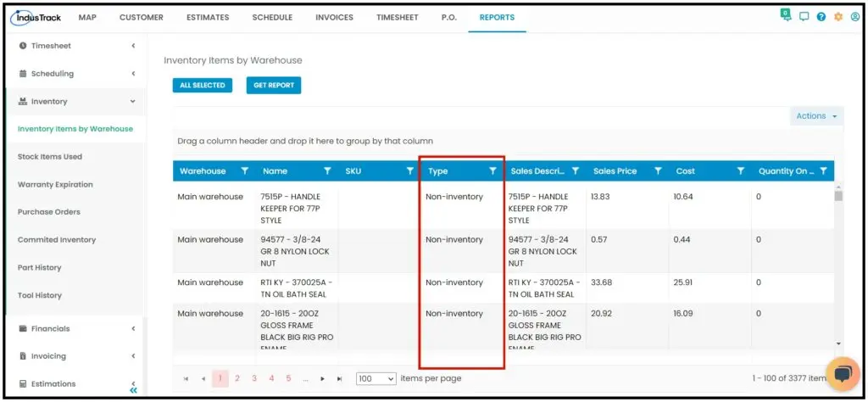
Task: Go to page 2 of results
Action: (x=237, y=379)
